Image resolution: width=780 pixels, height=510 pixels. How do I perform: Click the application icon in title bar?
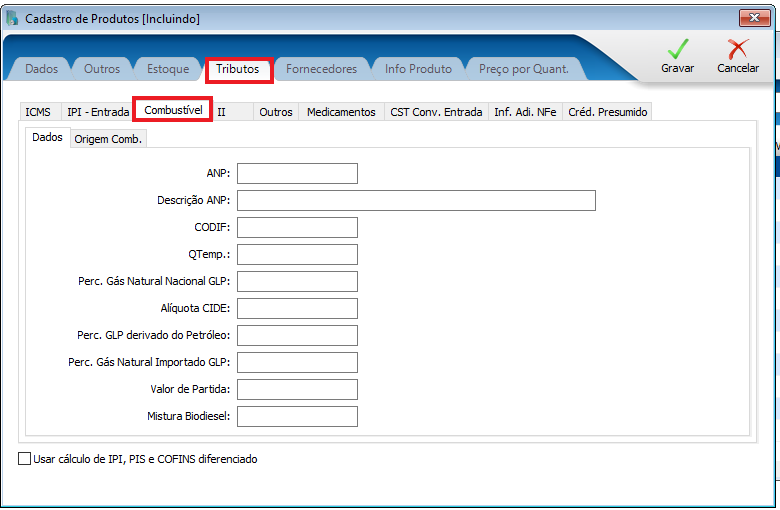12,18
